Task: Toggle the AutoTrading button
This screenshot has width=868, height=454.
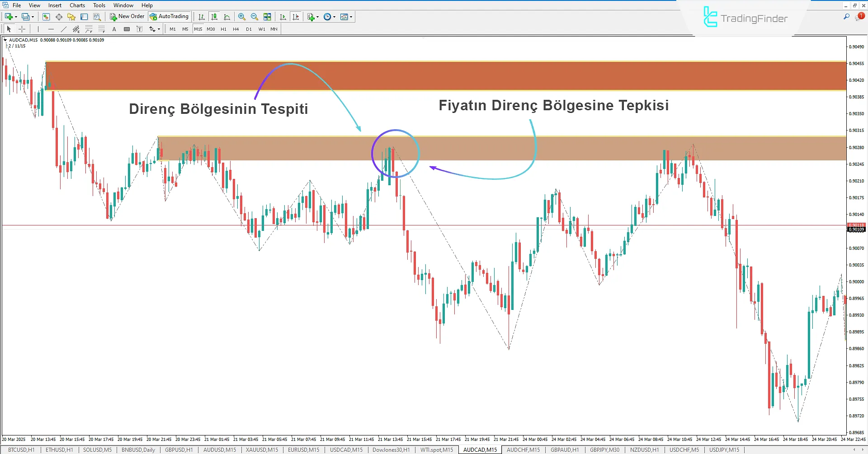Action: [169, 17]
